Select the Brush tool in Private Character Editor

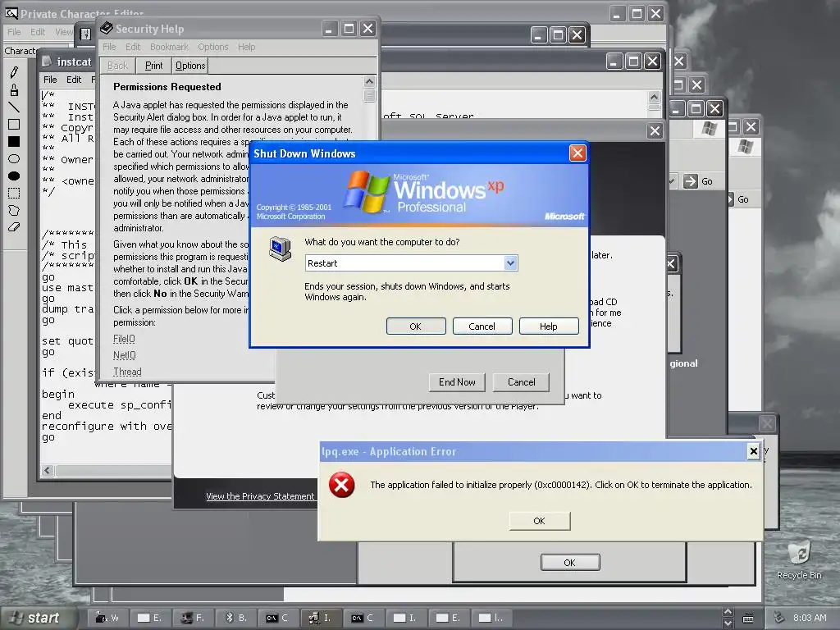click(x=14, y=89)
